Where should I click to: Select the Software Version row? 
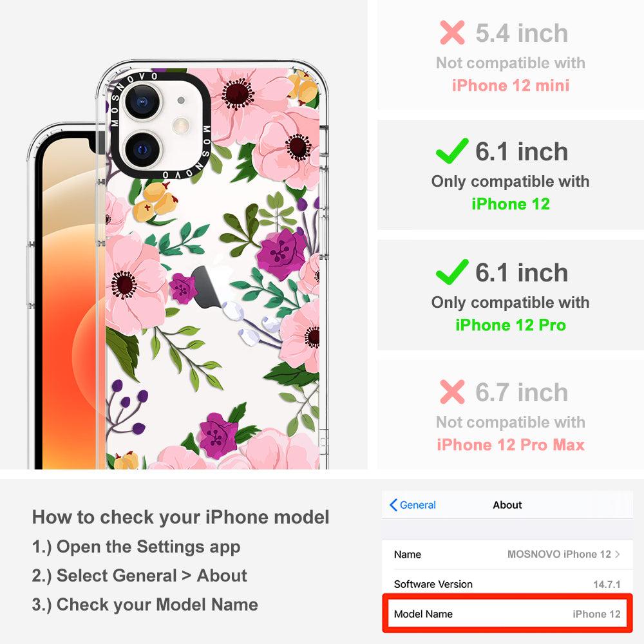click(x=507, y=584)
